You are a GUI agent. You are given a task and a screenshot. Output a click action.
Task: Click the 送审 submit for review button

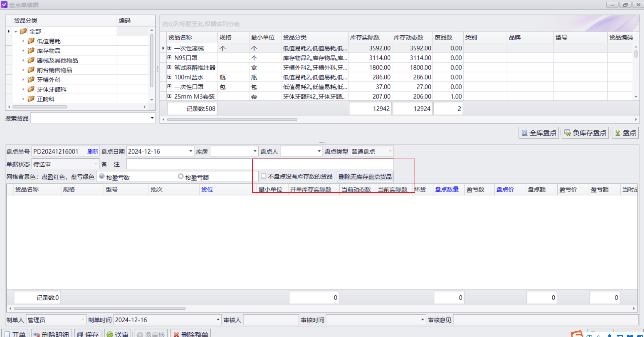(117, 333)
